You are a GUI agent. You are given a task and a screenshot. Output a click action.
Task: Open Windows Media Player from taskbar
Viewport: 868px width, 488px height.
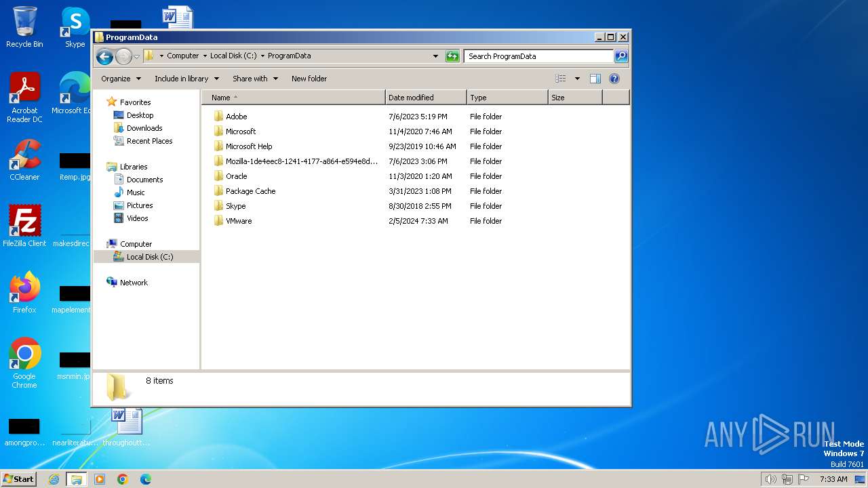pyautogui.click(x=100, y=479)
